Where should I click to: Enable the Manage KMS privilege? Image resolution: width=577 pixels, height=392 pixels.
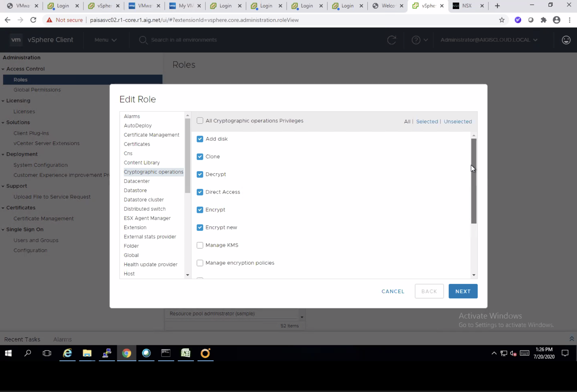(x=200, y=245)
